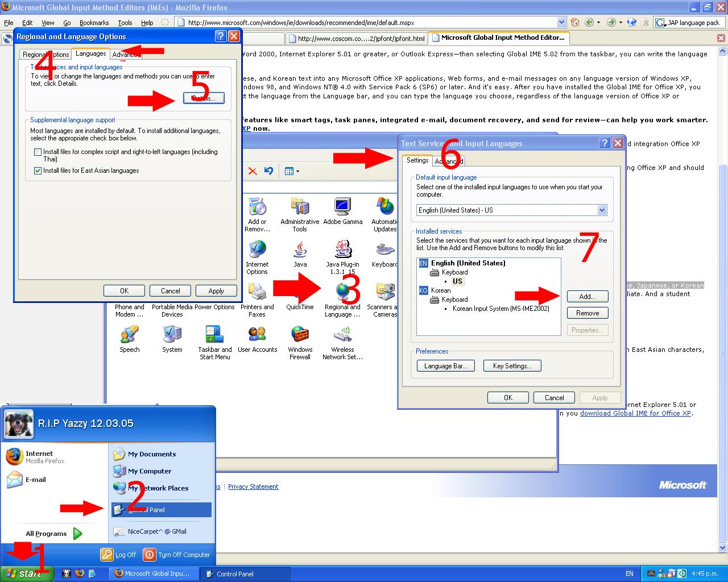Image resolution: width=728 pixels, height=582 pixels.
Task: Open the Default input language dropdown
Action: [x=602, y=210]
